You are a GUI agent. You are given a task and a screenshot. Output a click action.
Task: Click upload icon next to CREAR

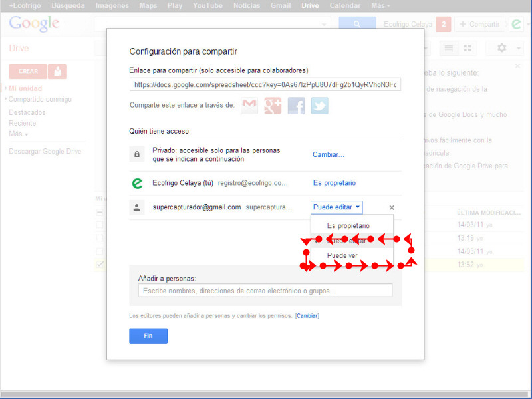tap(57, 71)
